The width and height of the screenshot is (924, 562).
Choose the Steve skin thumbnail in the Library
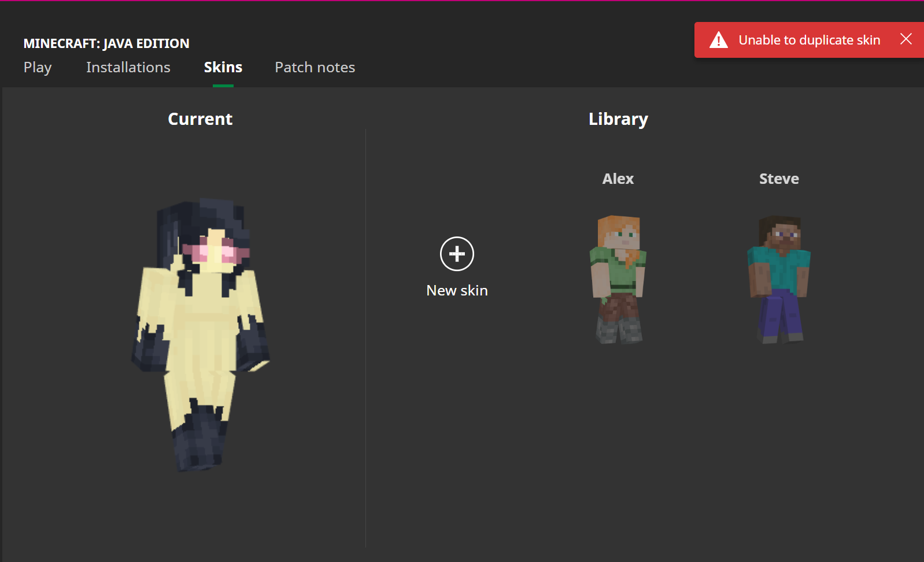[779, 280]
